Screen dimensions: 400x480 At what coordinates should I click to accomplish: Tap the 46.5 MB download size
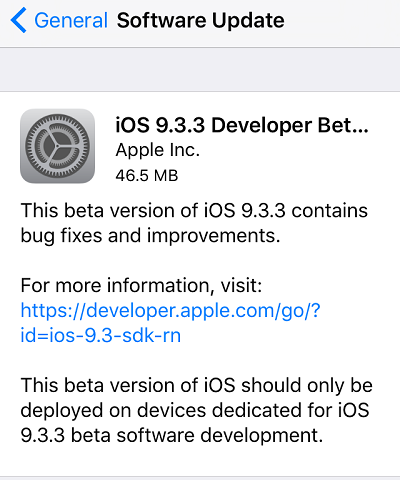point(147,176)
